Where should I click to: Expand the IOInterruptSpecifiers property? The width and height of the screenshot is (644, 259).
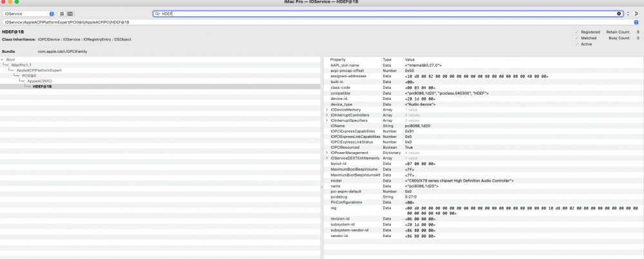(327, 120)
